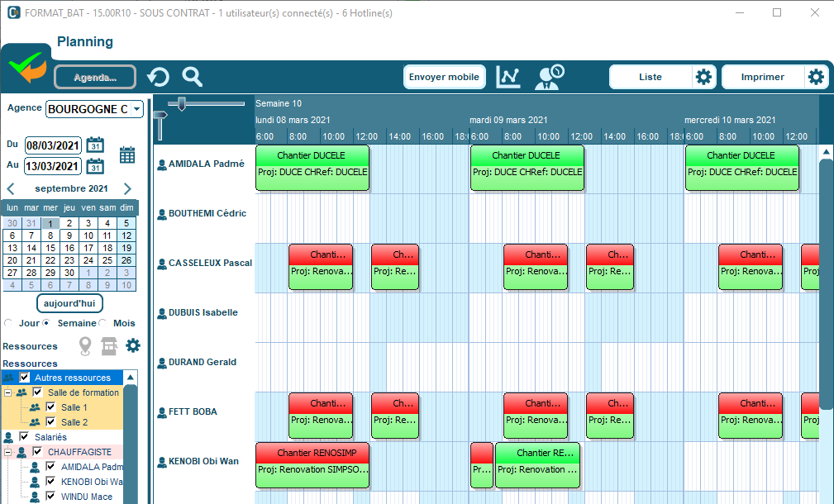The height and width of the screenshot is (504, 834).
Task: Collapse the Salle de formation tree node
Action: tap(8, 392)
